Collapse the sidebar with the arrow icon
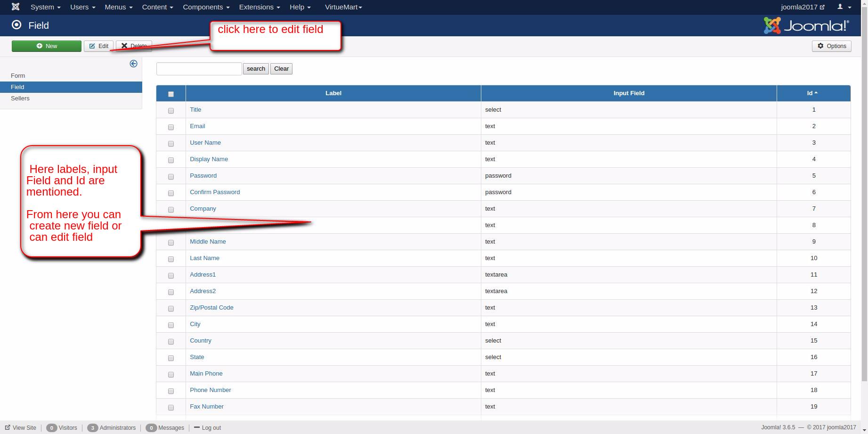 tap(134, 64)
